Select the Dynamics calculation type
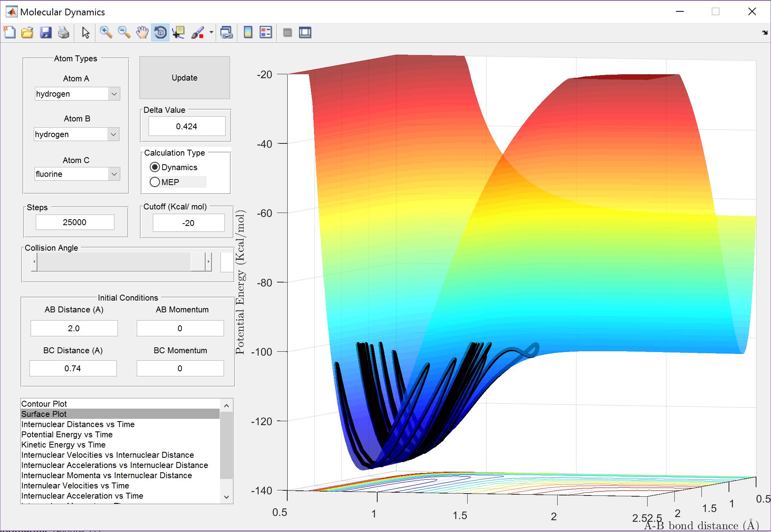771x532 pixels. coord(155,167)
